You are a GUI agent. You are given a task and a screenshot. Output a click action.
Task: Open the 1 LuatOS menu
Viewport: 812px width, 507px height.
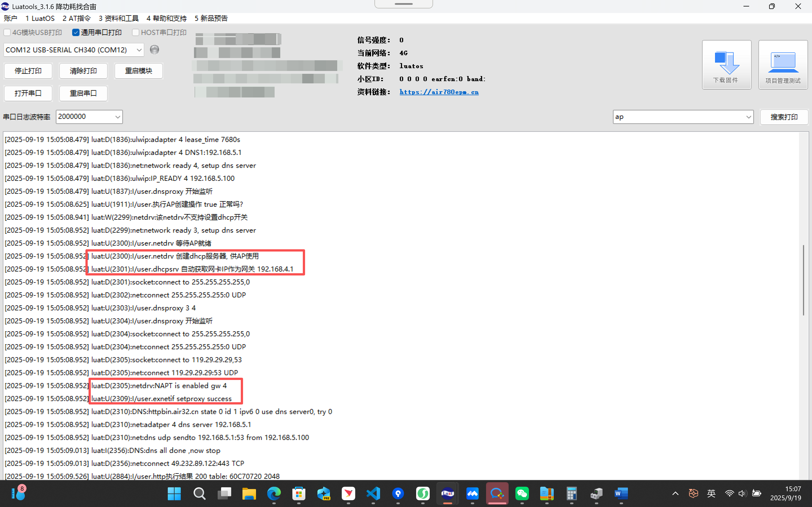point(40,18)
